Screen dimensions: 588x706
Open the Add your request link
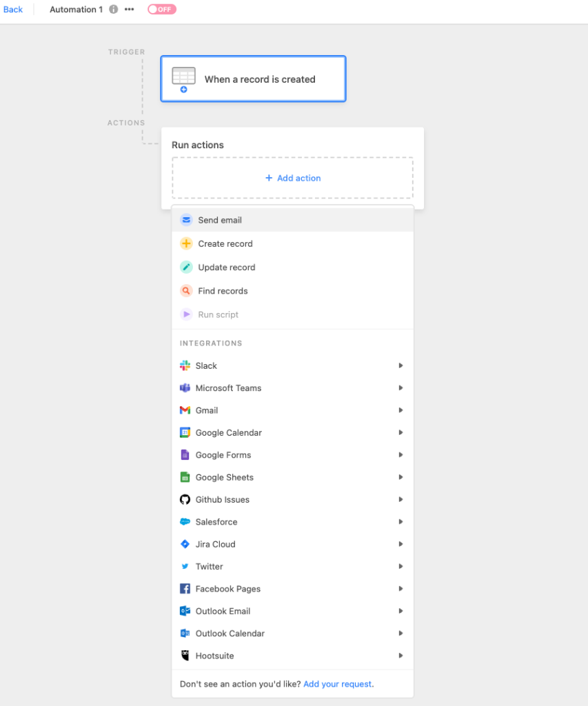click(338, 684)
